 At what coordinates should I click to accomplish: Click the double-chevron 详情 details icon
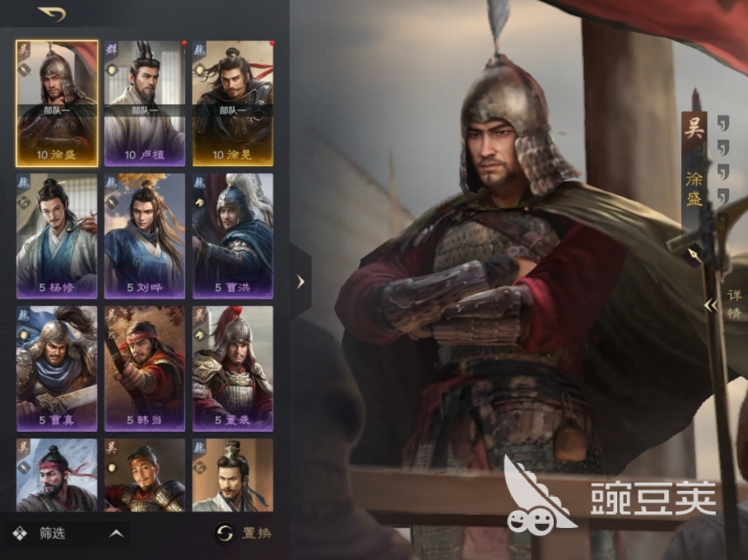[x=711, y=305]
